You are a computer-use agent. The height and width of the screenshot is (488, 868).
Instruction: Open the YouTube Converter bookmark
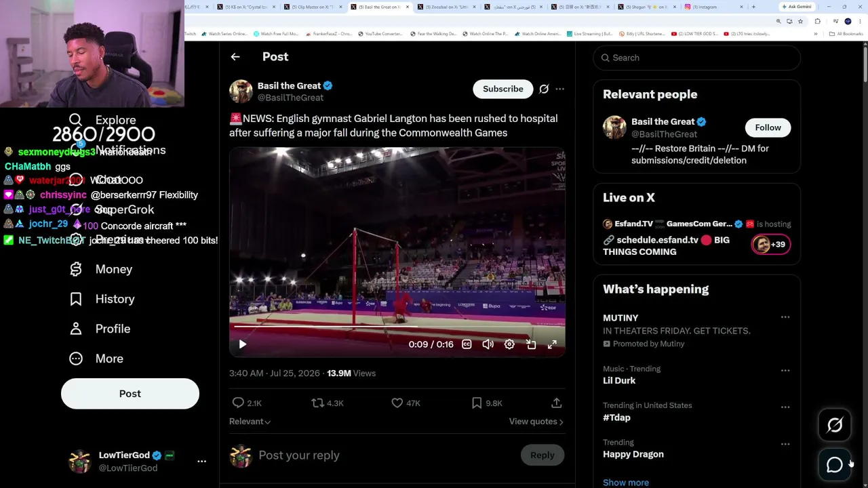380,34
